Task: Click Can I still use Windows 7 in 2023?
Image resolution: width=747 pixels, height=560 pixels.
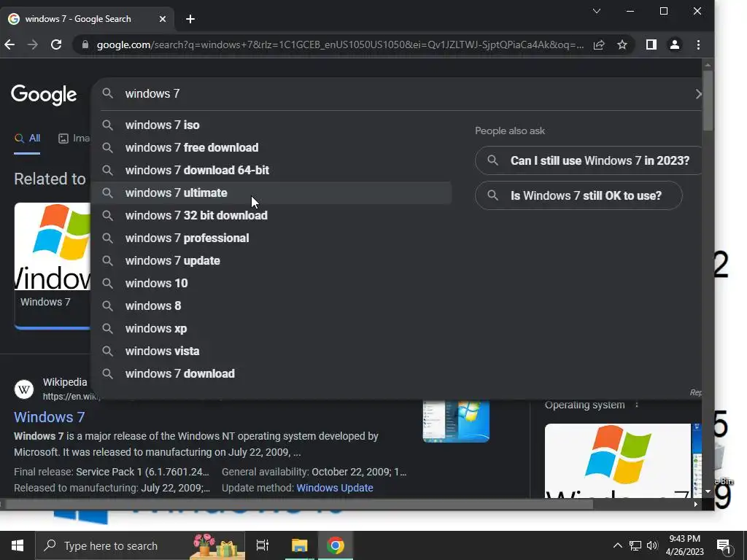Action: (589, 160)
